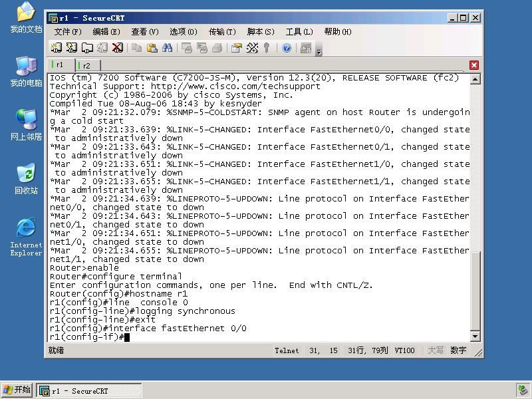Click the 我的电脑 desktop icon
The image size is (532, 399).
26,71
